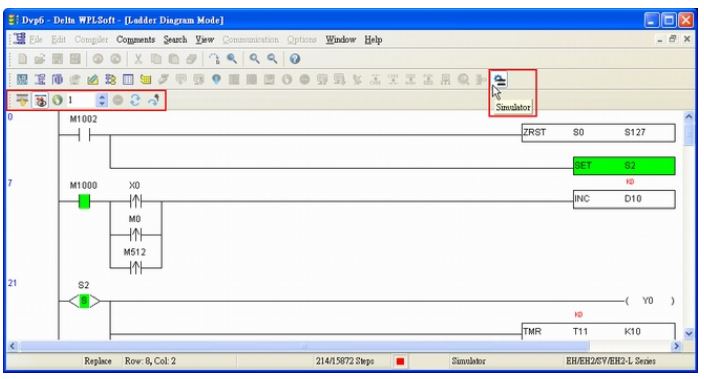Toggle the highlighted online-monitor icon
Viewport: 704px width, 379px height.
point(40,100)
